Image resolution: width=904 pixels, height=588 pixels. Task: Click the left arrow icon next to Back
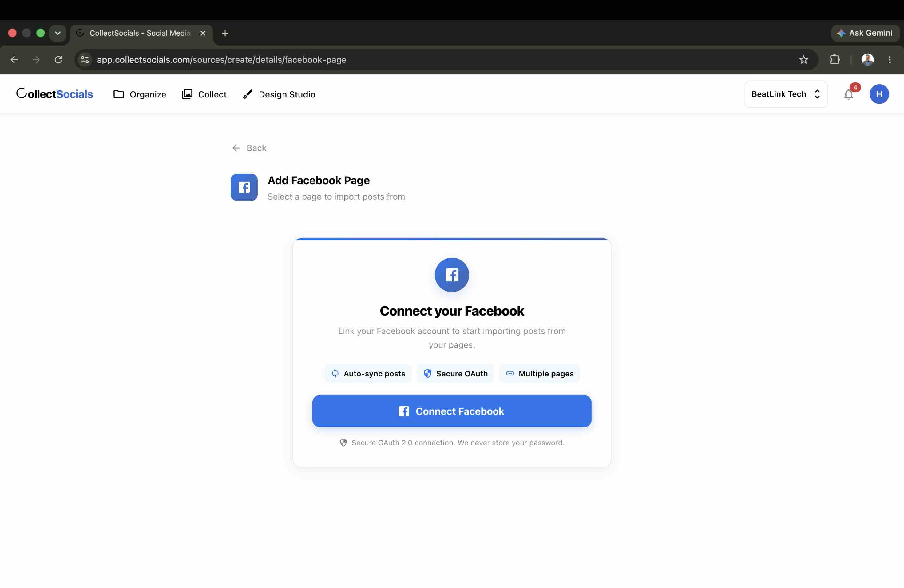tap(236, 148)
